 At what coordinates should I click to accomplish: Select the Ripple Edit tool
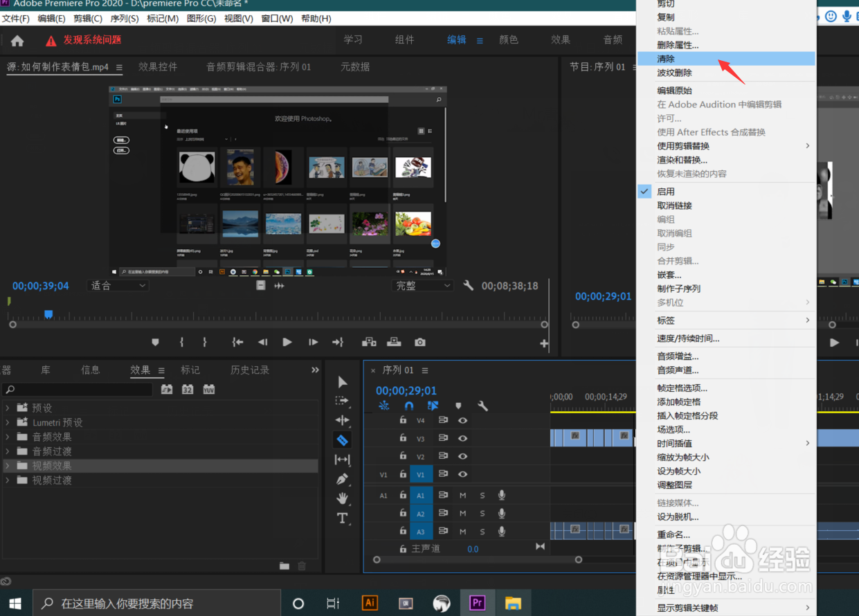pyautogui.click(x=342, y=420)
